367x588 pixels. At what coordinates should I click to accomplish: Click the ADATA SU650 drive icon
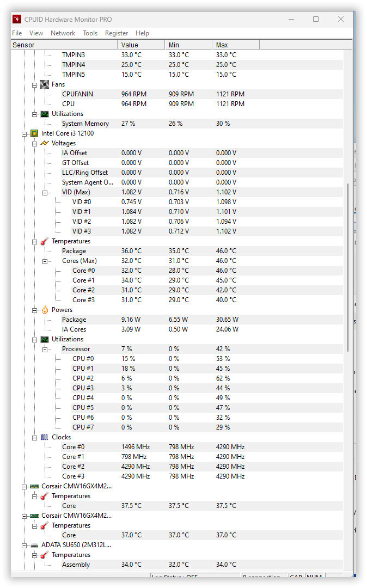34,545
